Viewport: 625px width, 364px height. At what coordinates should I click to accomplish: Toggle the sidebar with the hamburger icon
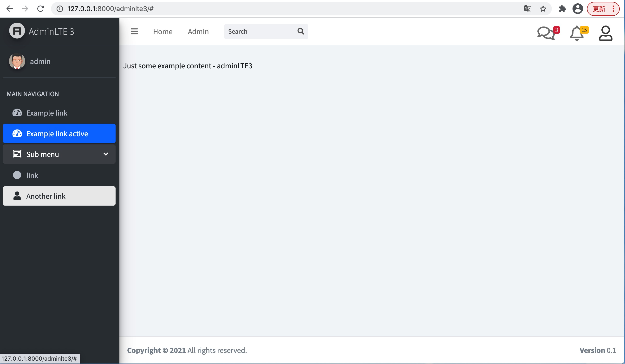pyautogui.click(x=134, y=31)
